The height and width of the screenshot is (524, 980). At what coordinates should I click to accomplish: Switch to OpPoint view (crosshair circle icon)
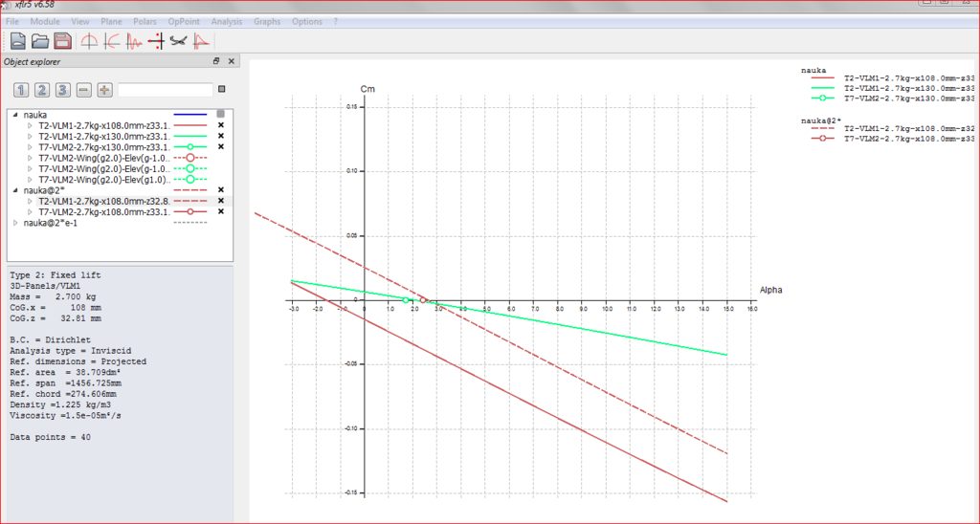[x=89, y=40]
